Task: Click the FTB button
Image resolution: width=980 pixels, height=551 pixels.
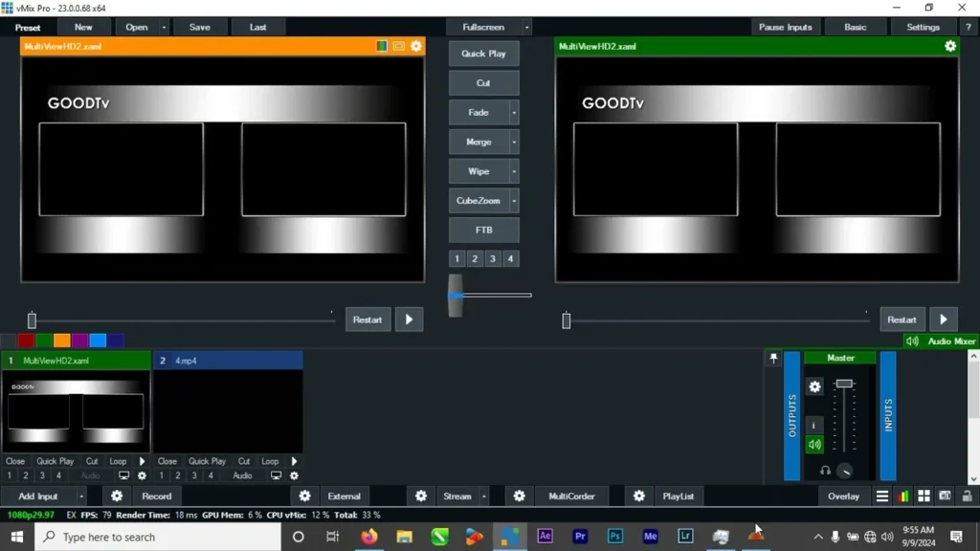Action: point(483,230)
